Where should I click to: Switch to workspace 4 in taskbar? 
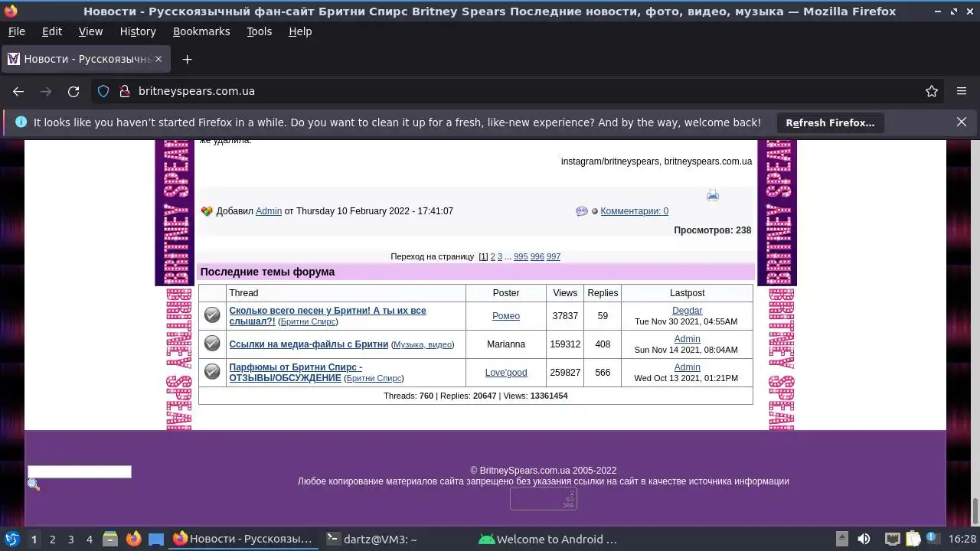[89, 539]
